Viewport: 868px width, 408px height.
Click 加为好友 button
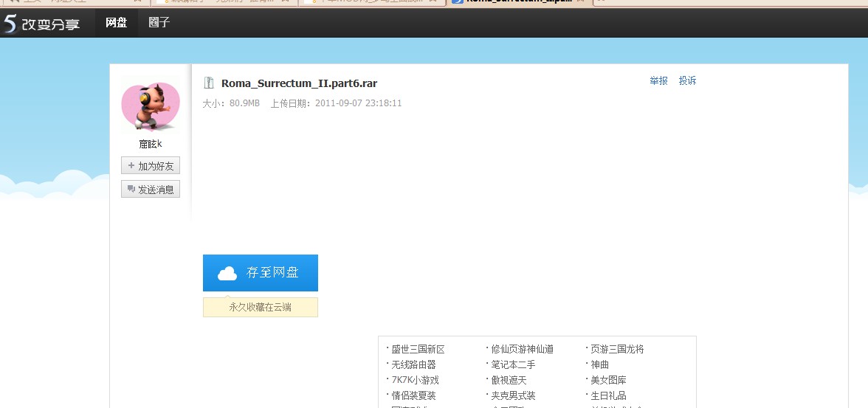tap(151, 166)
